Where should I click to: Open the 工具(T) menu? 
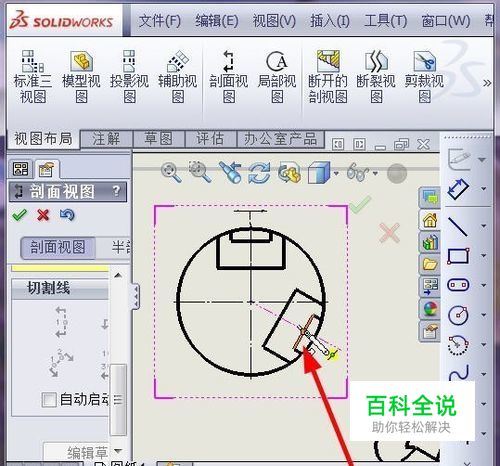(x=386, y=21)
